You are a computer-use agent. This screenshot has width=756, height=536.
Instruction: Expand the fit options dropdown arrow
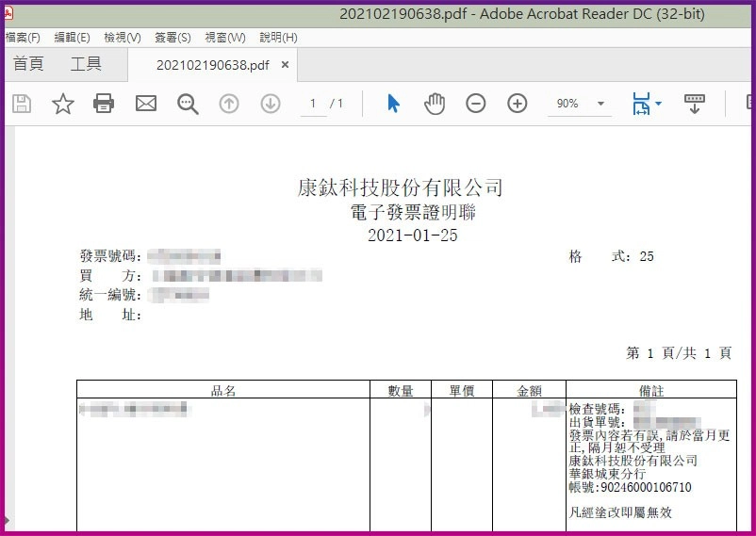659,104
